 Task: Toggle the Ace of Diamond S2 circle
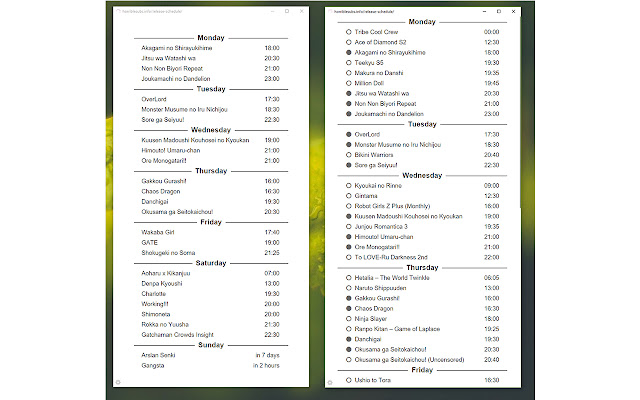349,42
